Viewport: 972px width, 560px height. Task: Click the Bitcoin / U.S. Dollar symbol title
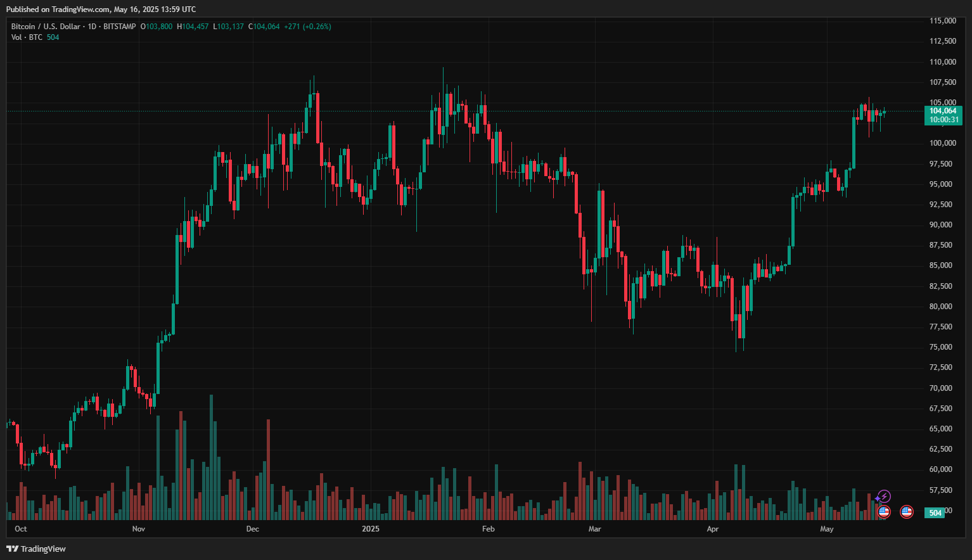(x=46, y=27)
